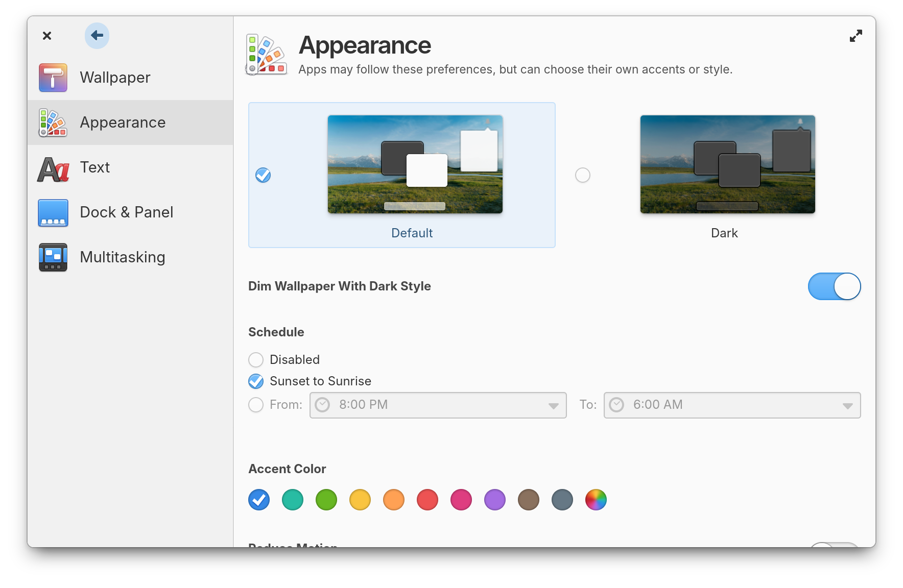This screenshot has height=588, width=903.
Task: Click the expand window arrows icon
Action: (x=856, y=36)
